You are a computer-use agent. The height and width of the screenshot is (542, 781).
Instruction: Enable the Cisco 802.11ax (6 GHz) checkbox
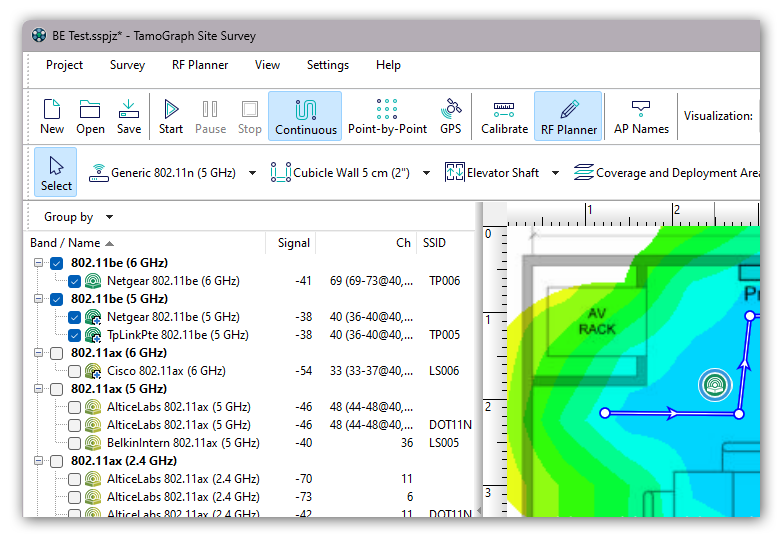[75, 371]
